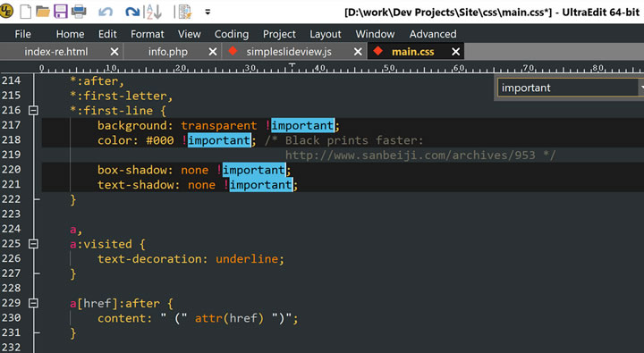Viewport: 644px width, 353px height.
Task: Create a new file with the blank page icon
Action: coord(26,11)
